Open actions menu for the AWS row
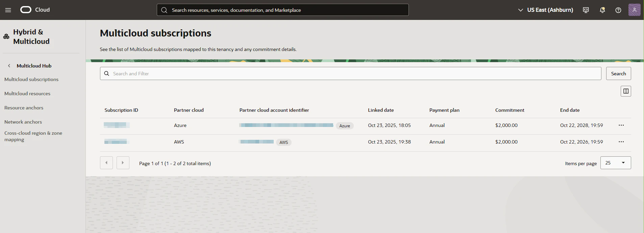The image size is (644, 233). point(621,142)
